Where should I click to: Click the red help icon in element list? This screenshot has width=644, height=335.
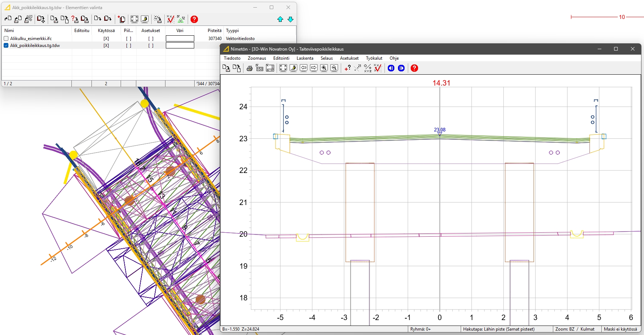tap(194, 19)
